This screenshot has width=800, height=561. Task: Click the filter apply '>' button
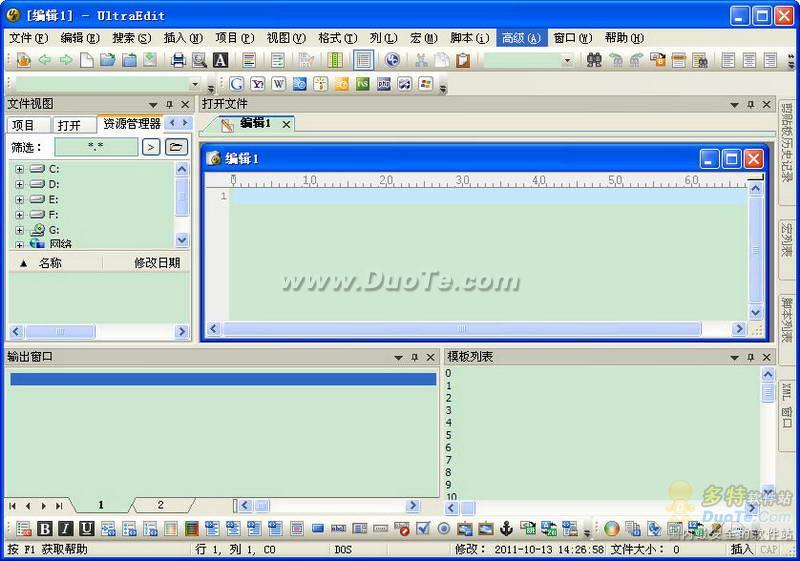click(x=151, y=147)
